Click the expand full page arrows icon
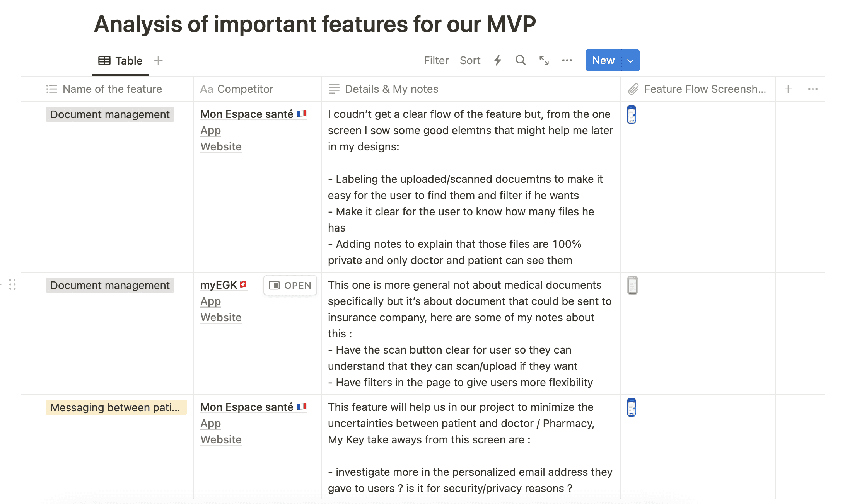The height and width of the screenshot is (504, 857). (x=544, y=60)
